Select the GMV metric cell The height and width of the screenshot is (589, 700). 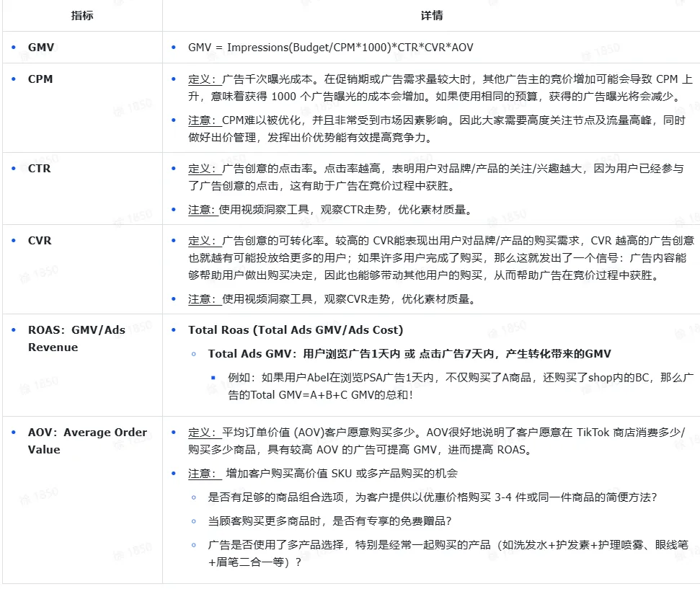(x=83, y=48)
